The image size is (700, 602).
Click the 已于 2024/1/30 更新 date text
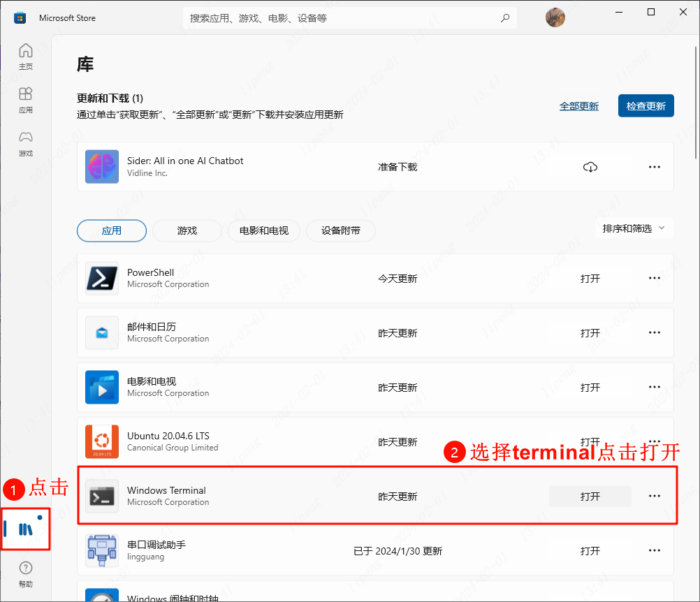398,551
